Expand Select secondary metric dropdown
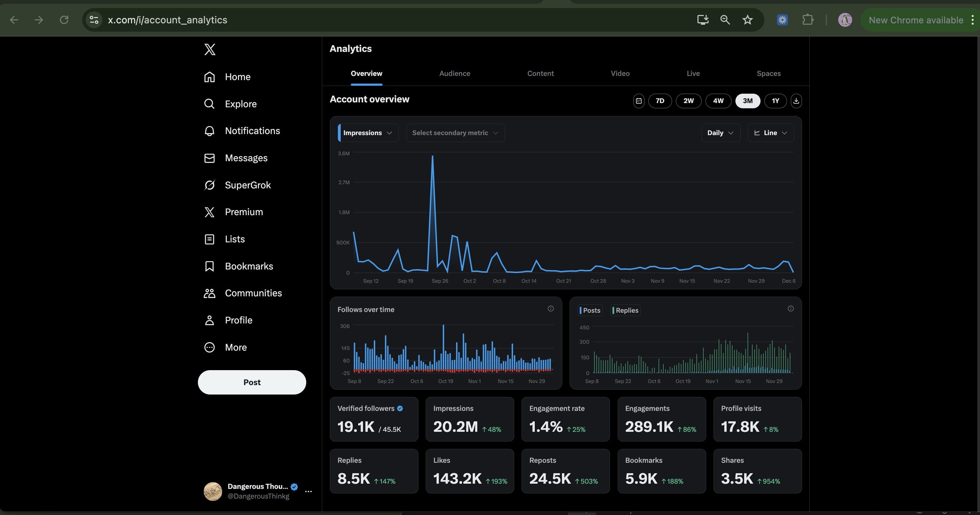This screenshot has width=980, height=515. (x=455, y=133)
